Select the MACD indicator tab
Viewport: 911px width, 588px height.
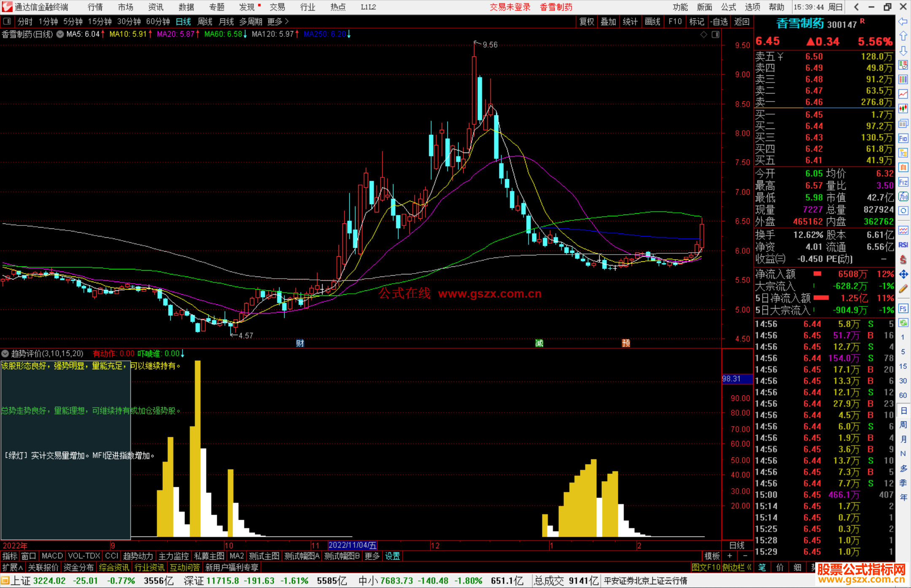pos(52,556)
